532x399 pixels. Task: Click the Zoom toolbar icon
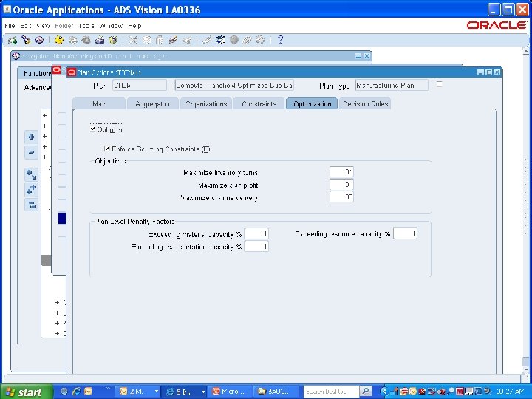click(220, 41)
